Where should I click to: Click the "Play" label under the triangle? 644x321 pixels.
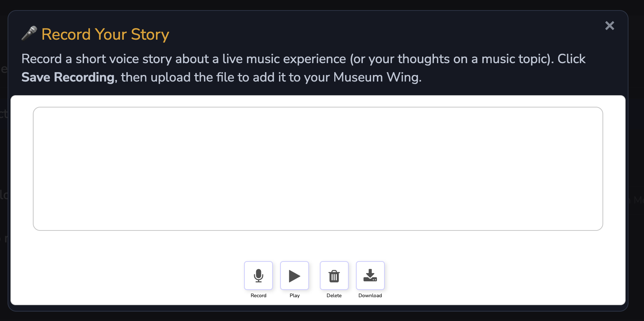(x=295, y=295)
